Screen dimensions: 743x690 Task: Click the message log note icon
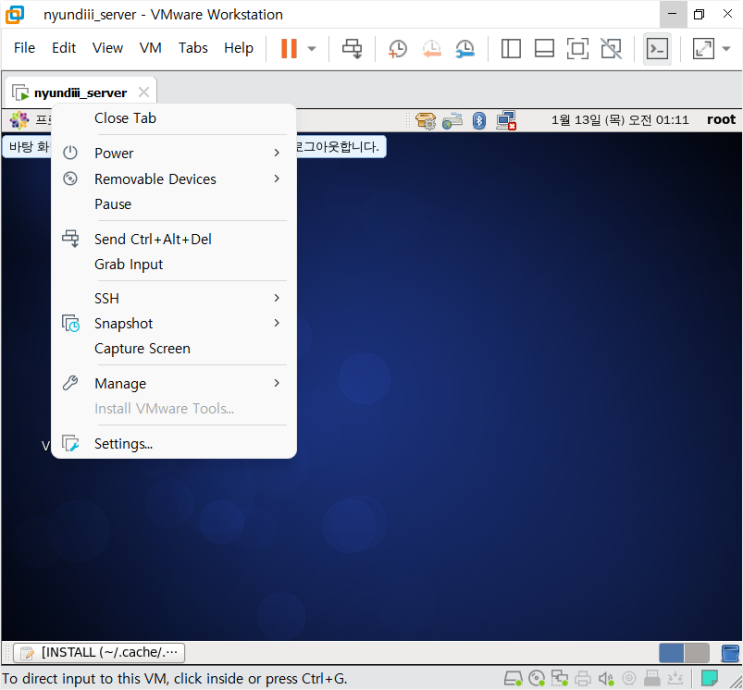[x=709, y=678]
